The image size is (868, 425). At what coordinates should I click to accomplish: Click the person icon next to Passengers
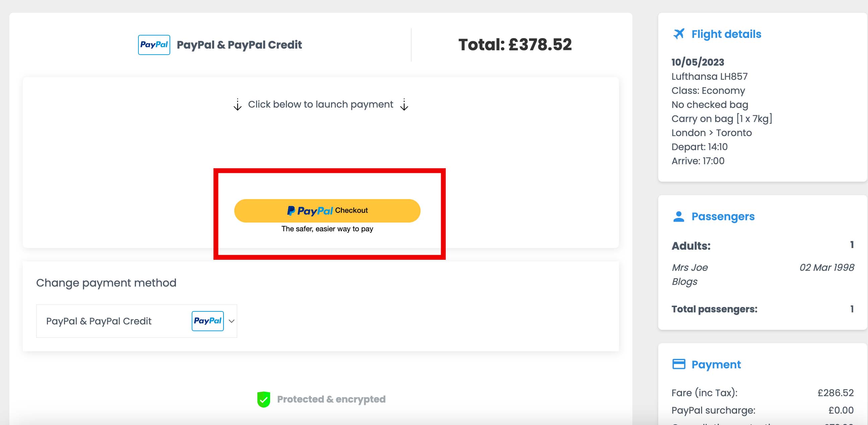coord(679,217)
